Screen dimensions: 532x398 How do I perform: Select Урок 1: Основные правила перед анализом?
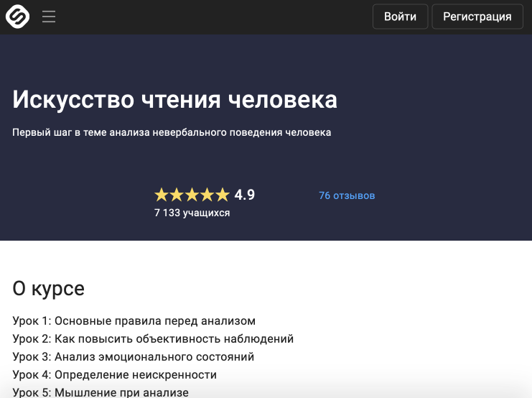coord(134,321)
